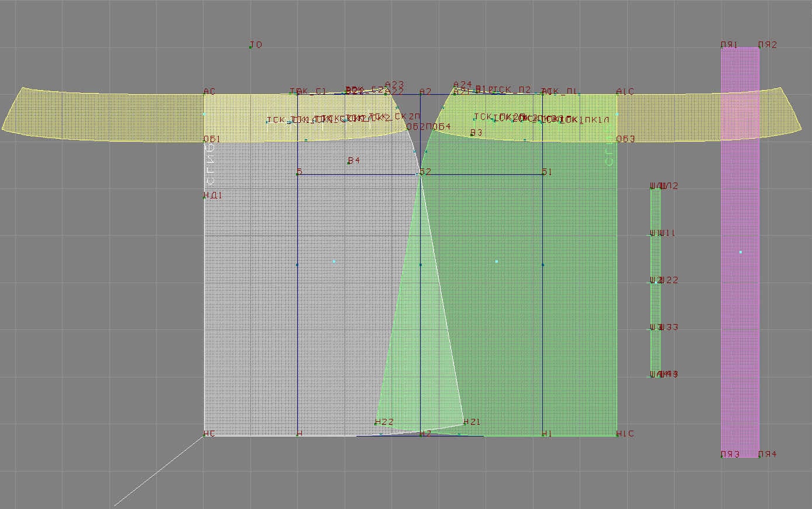Select point ЛЯ4 at pink piece corner

759,456
